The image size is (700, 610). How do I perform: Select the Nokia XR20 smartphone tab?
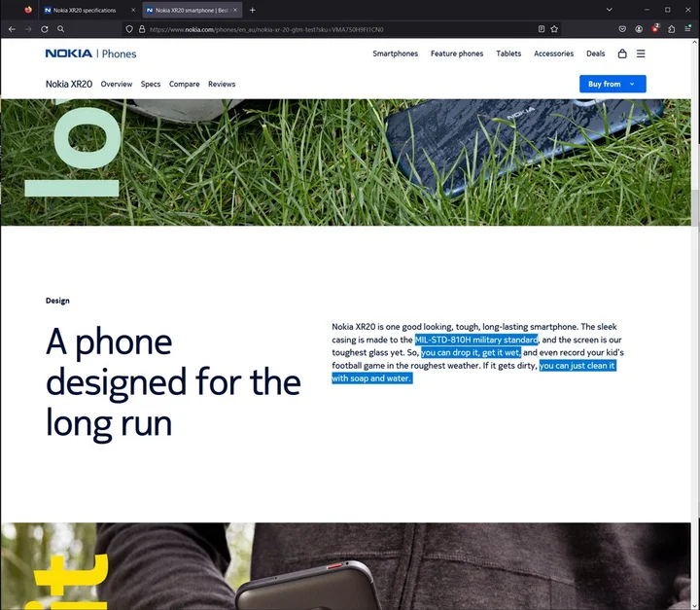192,10
